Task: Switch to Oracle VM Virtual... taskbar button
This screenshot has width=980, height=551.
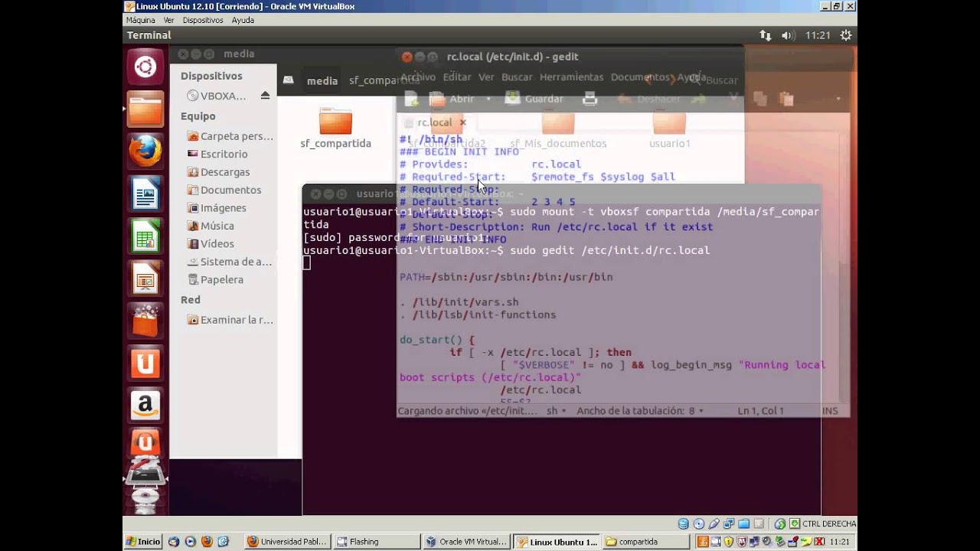Action: tap(465, 542)
